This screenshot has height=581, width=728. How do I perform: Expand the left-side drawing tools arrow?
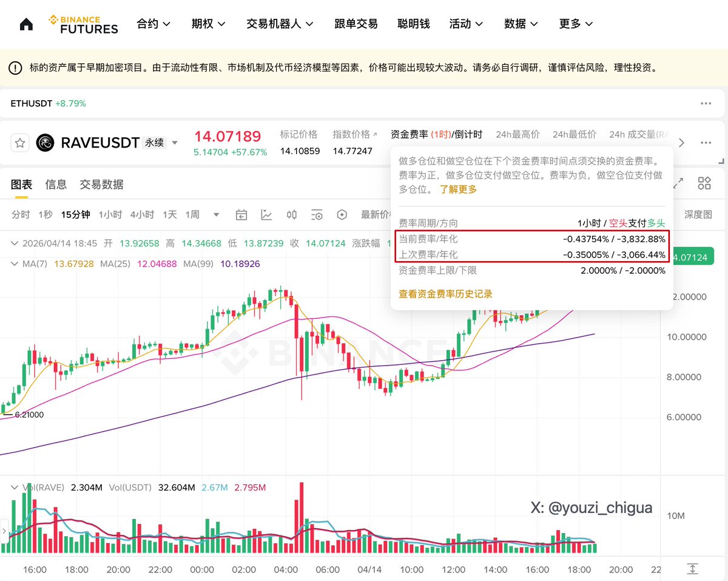(4, 532)
